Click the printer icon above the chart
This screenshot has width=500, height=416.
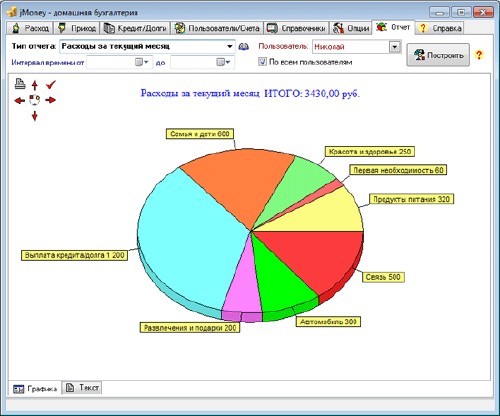tap(20, 84)
